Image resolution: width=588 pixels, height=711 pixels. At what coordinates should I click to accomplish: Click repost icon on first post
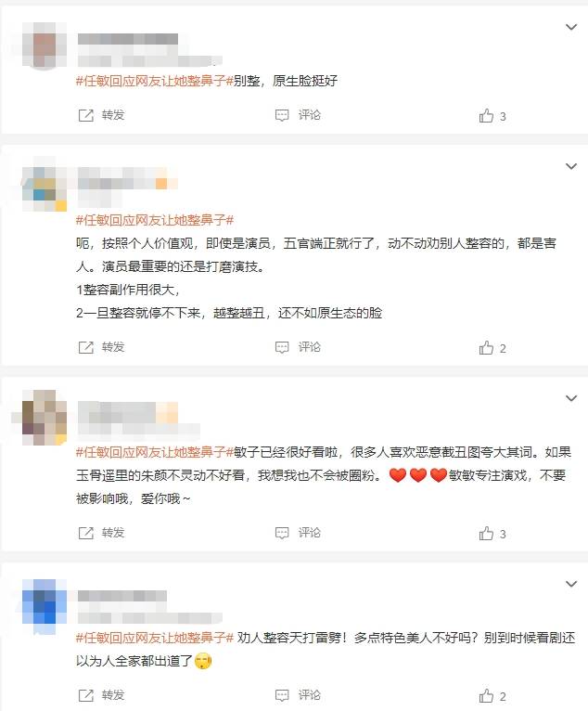85,116
